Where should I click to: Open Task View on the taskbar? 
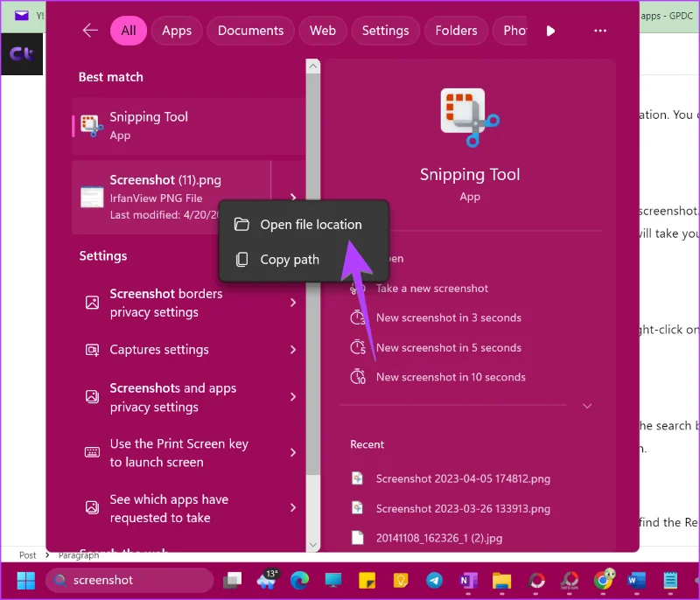pyautogui.click(x=233, y=581)
